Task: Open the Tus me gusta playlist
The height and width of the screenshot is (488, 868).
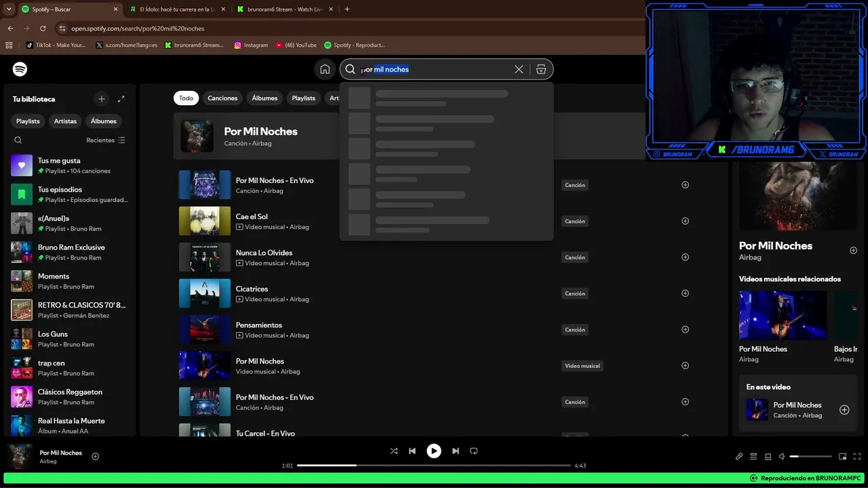Action: [69, 165]
